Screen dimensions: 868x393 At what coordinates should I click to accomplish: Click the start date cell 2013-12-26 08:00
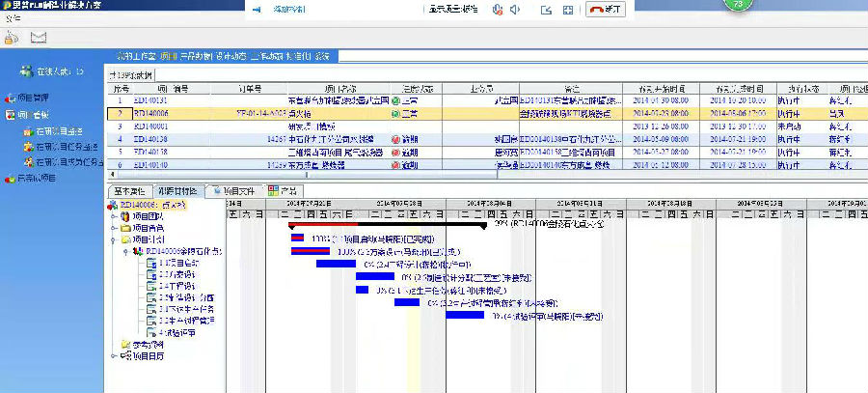[x=661, y=126]
